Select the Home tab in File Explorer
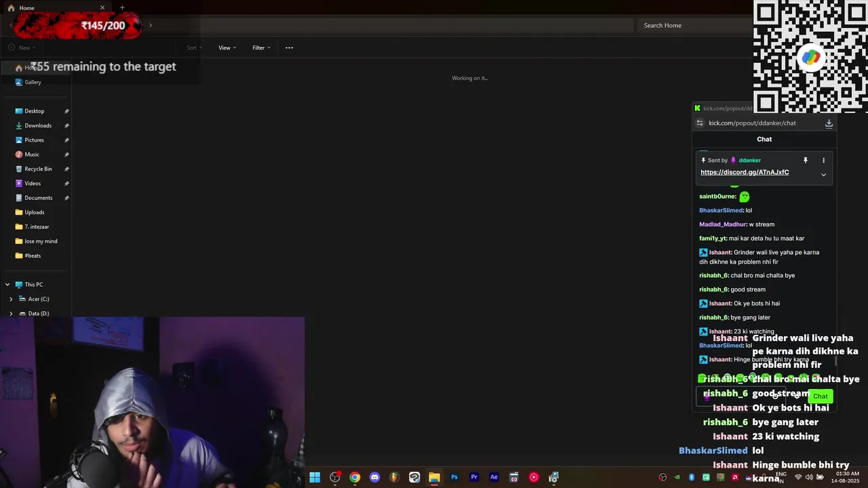This screenshot has height=488, width=868. pos(56,7)
